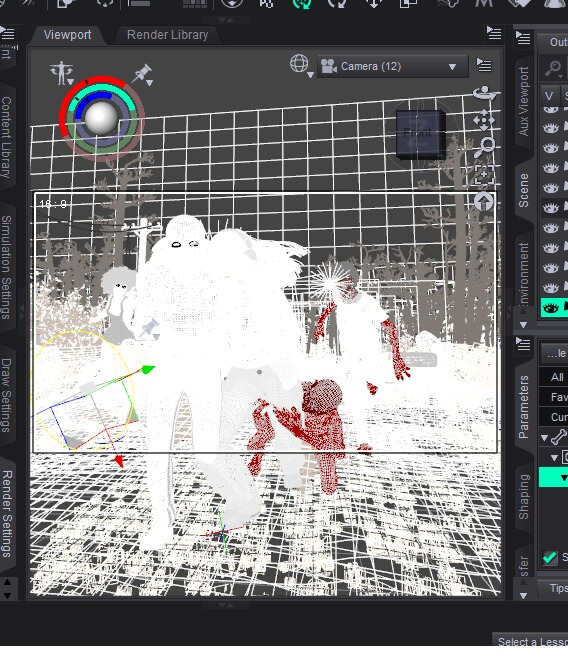Collapse the bone group expander triangle
The height and width of the screenshot is (661, 568).
[544, 438]
